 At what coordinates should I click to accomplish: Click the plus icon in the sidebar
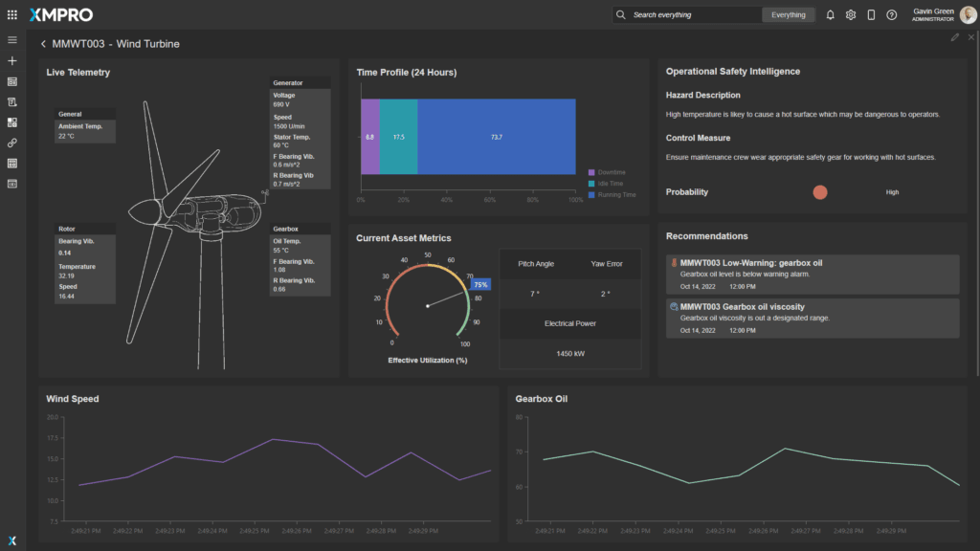(12, 61)
